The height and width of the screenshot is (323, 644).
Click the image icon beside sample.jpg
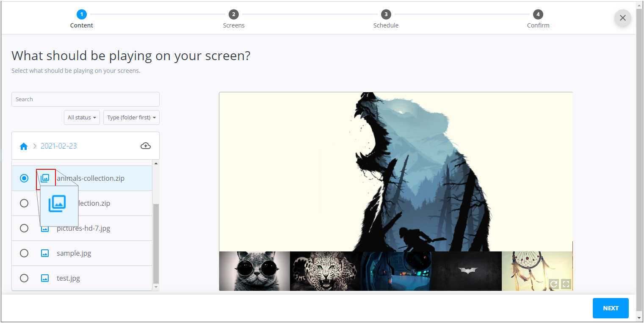pyautogui.click(x=45, y=253)
